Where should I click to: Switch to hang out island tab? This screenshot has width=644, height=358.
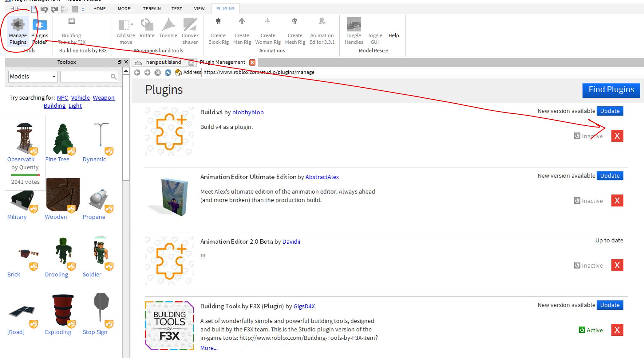click(x=163, y=62)
